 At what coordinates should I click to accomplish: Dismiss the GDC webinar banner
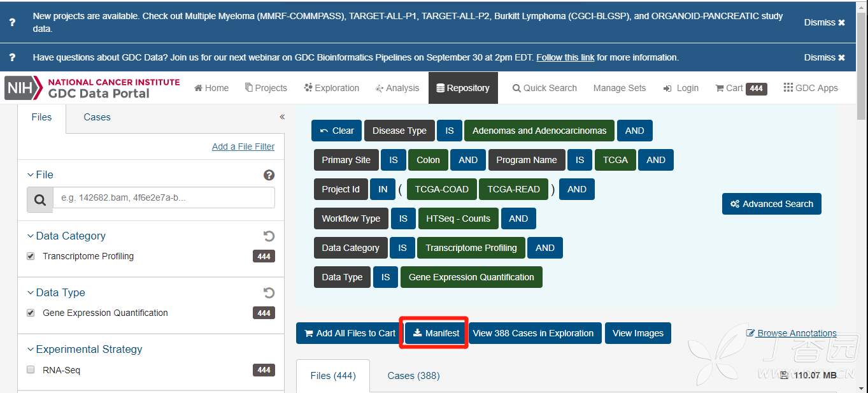click(824, 57)
